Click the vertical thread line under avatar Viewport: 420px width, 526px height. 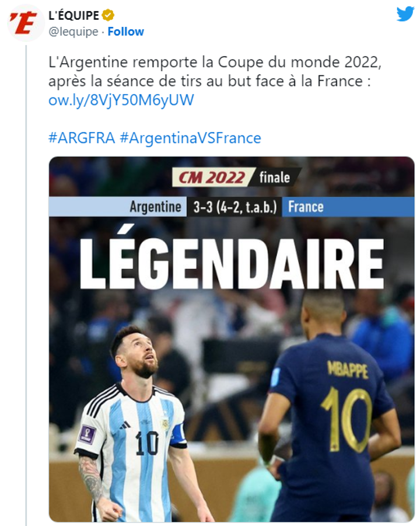(26, 285)
